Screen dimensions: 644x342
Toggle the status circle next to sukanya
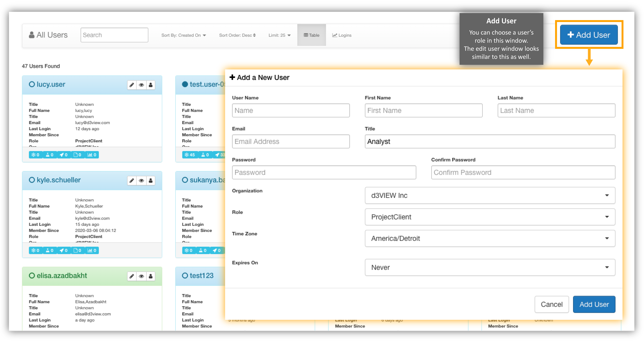coord(185,180)
